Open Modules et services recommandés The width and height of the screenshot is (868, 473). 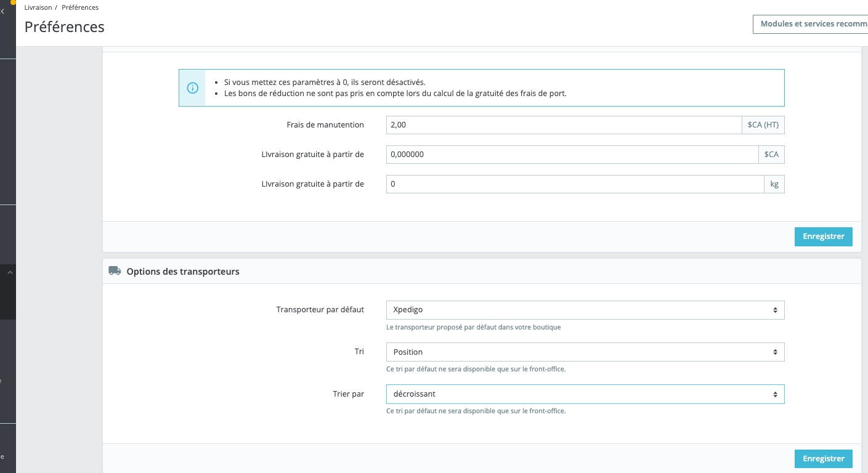810,24
